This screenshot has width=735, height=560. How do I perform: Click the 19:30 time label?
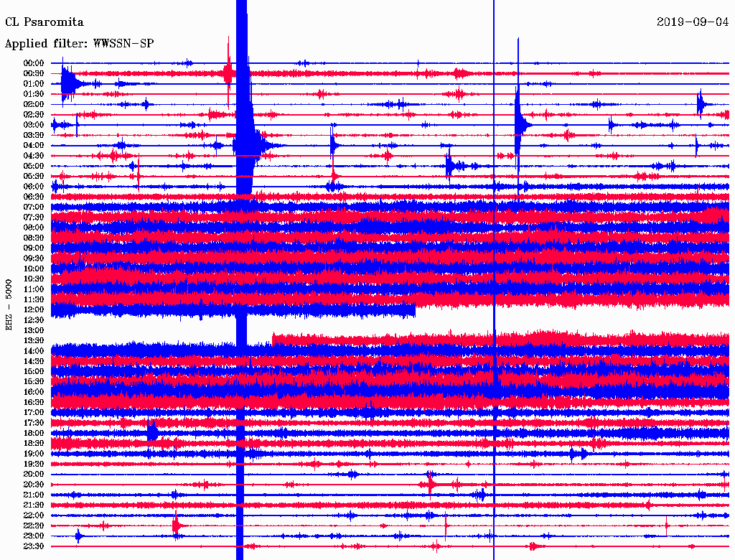(34, 465)
